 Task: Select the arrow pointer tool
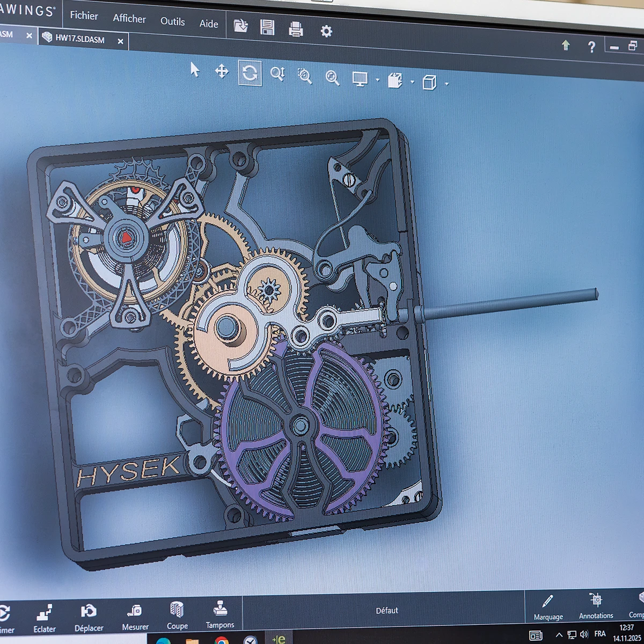[x=195, y=69]
